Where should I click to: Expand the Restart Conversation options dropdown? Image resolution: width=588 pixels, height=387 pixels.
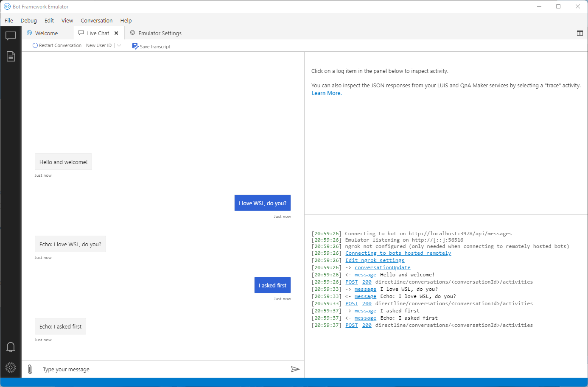[119, 45]
